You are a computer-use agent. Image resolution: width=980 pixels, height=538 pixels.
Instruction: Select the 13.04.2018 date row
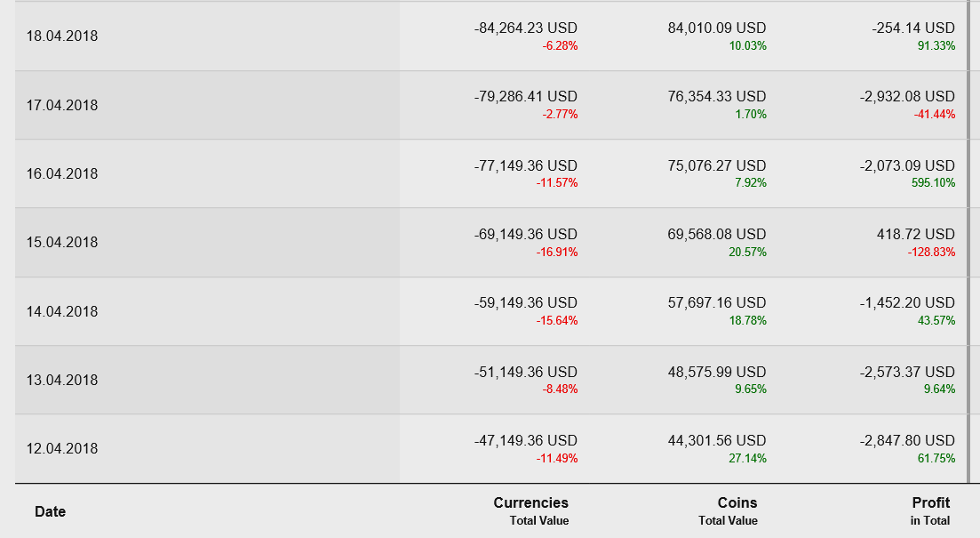click(62, 380)
